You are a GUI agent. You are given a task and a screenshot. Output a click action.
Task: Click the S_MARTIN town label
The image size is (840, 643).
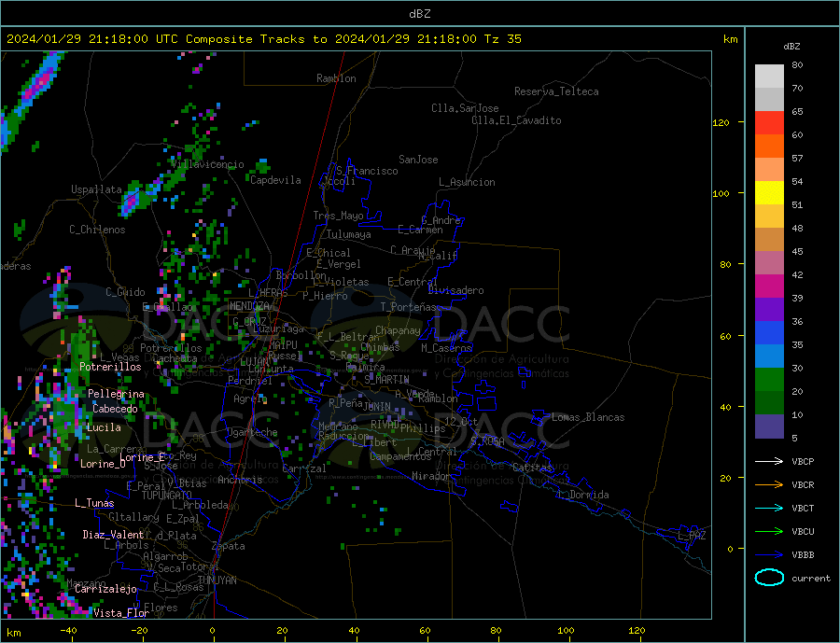[386, 380]
